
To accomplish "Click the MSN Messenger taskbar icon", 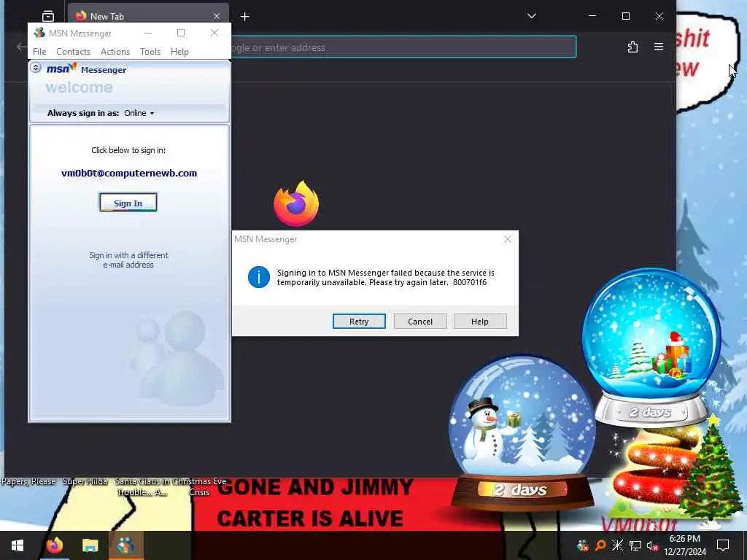I will 125,545.
